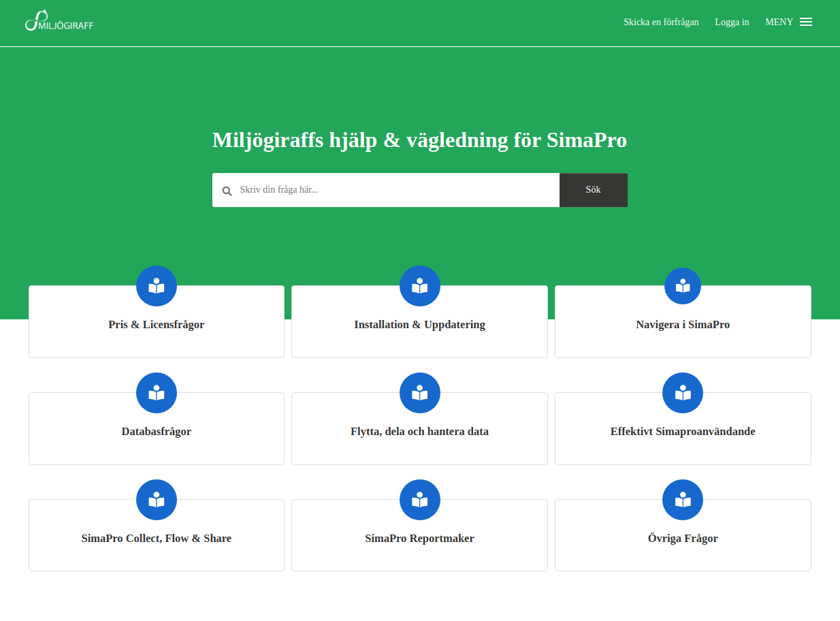The width and height of the screenshot is (840, 621).
Task: Open the Övriga Frågor category card
Action: [x=683, y=538]
